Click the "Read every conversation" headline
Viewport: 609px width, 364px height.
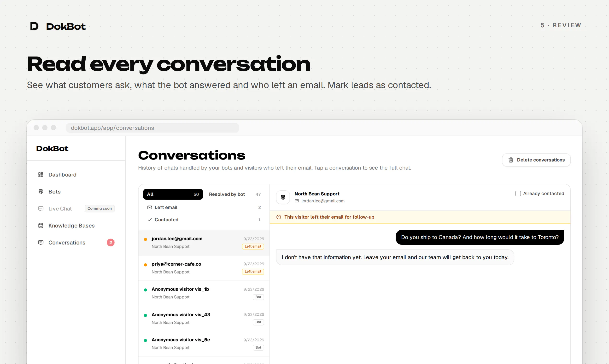click(x=169, y=64)
